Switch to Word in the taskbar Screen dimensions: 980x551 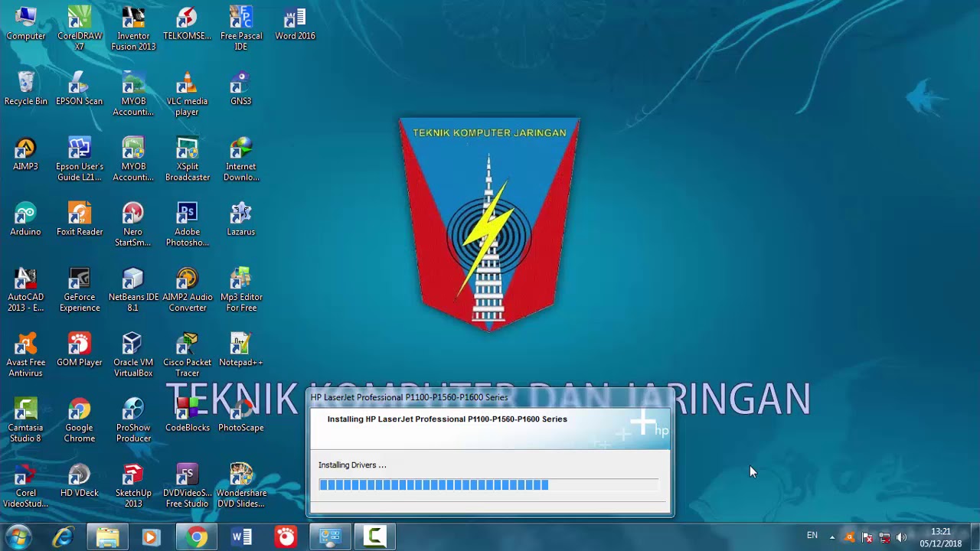241,537
